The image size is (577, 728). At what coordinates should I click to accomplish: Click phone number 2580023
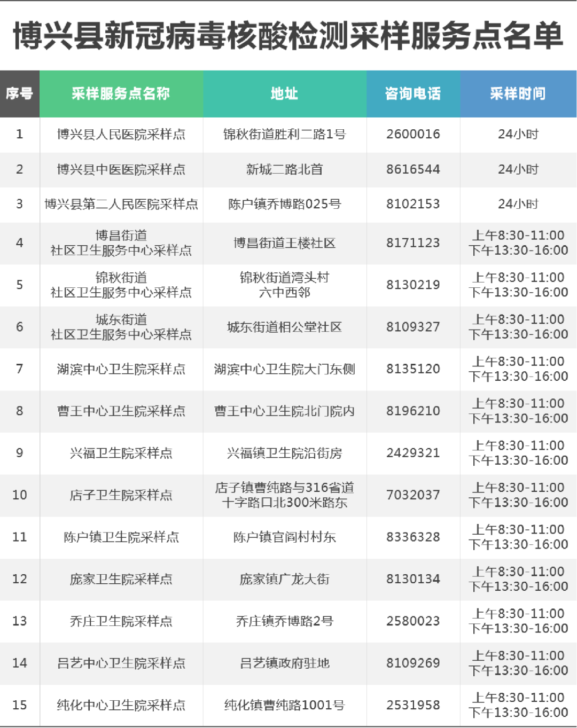coord(413,621)
